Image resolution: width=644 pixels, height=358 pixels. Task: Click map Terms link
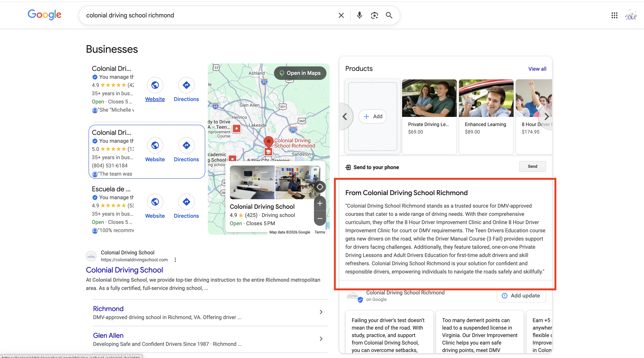(320, 232)
